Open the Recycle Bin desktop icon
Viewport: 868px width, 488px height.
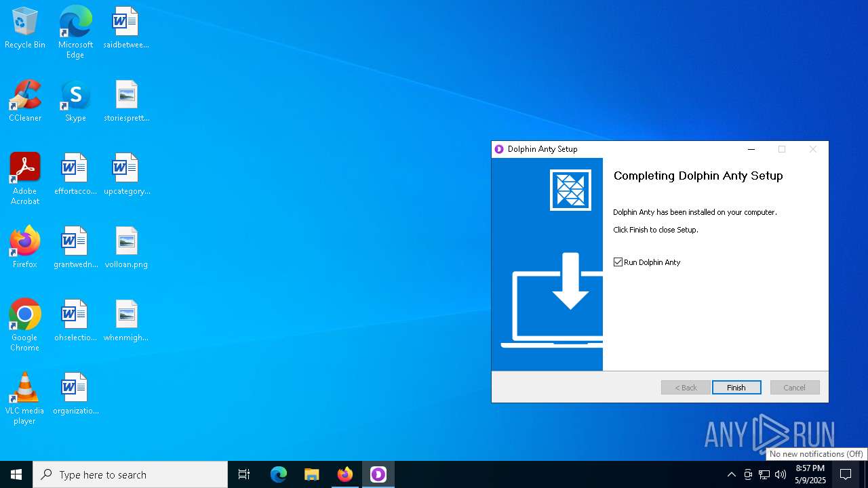(25, 28)
